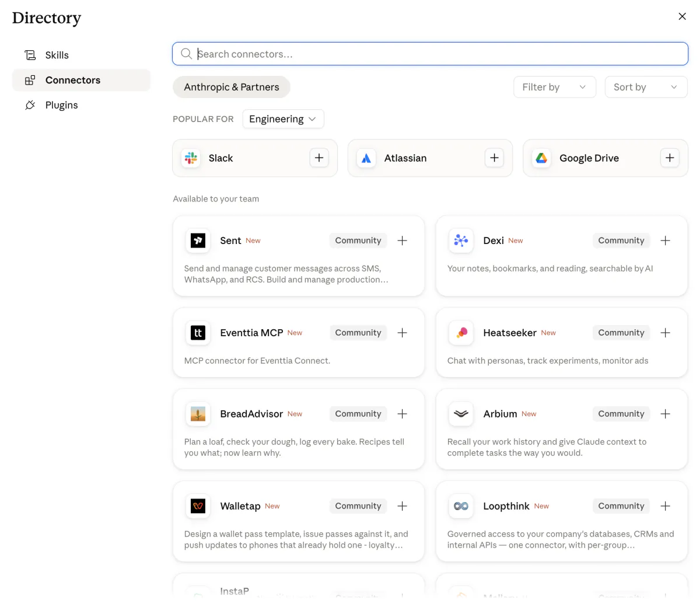Click the Arbium logo icon
Screen dimensions: 700x610
(x=461, y=414)
